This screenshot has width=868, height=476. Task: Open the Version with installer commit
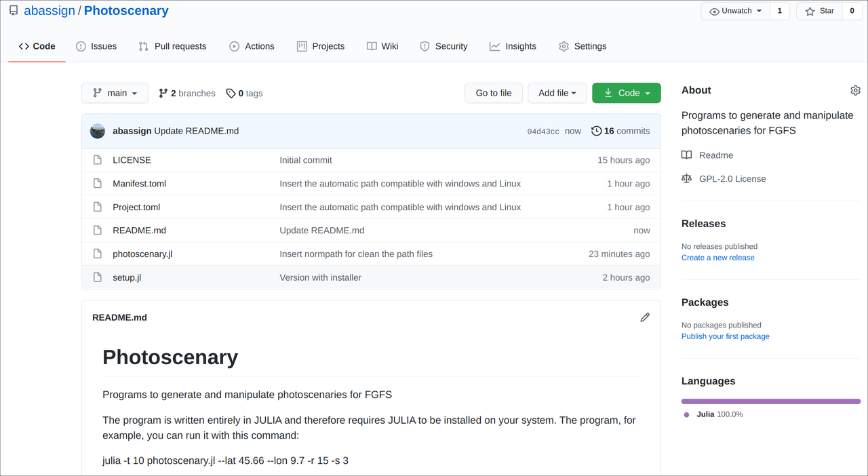click(x=320, y=277)
